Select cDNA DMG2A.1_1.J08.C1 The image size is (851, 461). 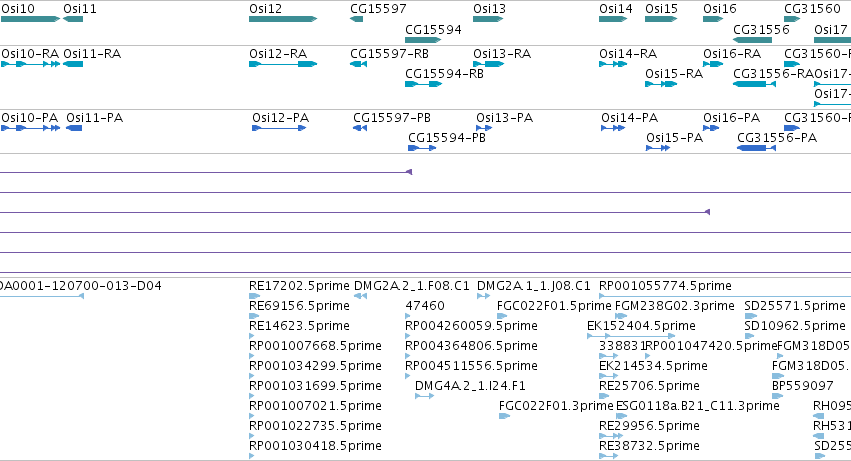[x=534, y=286]
